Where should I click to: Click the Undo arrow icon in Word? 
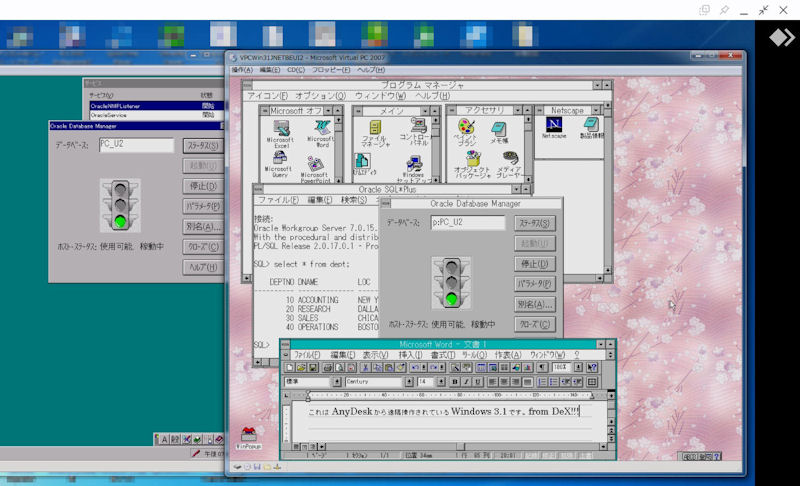pyautogui.click(x=414, y=367)
